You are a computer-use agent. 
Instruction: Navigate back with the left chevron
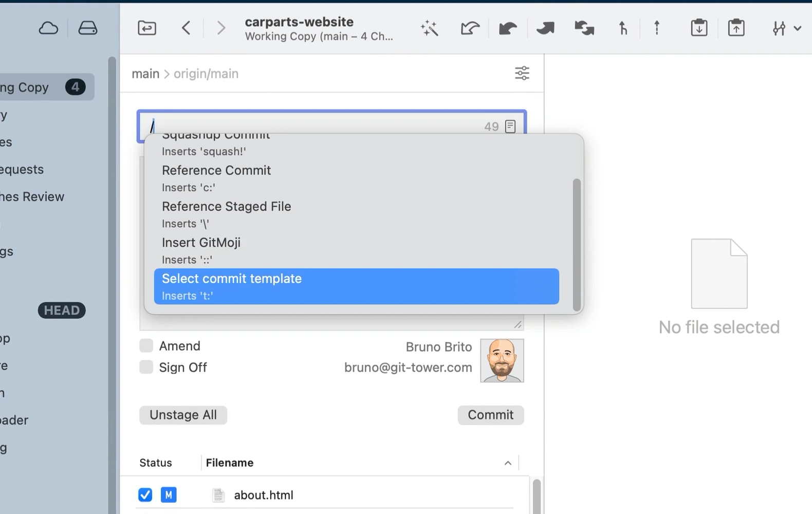(186, 28)
